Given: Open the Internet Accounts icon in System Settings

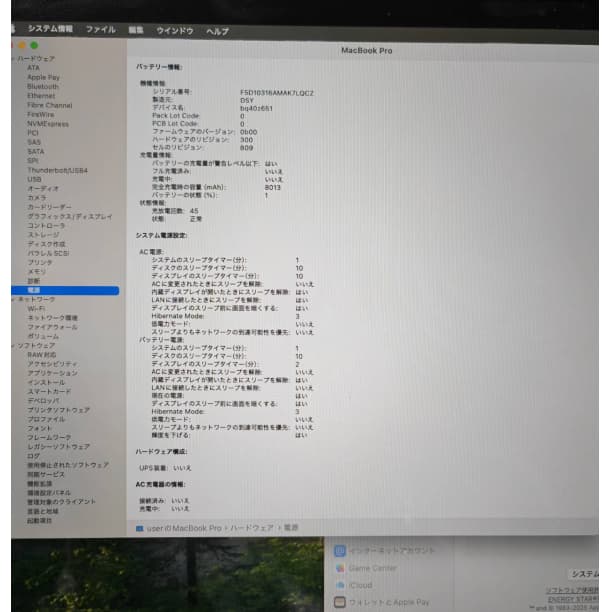Looking at the screenshot, I should [x=340, y=551].
